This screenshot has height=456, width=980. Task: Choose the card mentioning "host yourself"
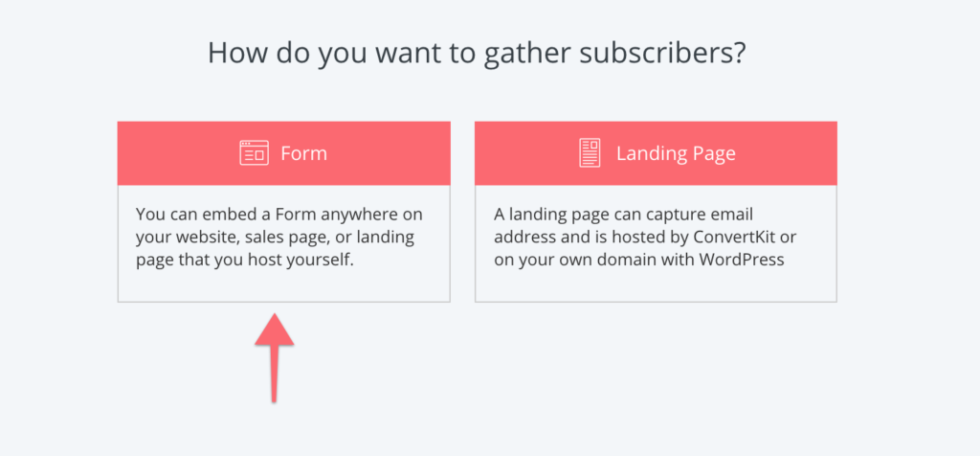pyautogui.click(x=283, y=212)
